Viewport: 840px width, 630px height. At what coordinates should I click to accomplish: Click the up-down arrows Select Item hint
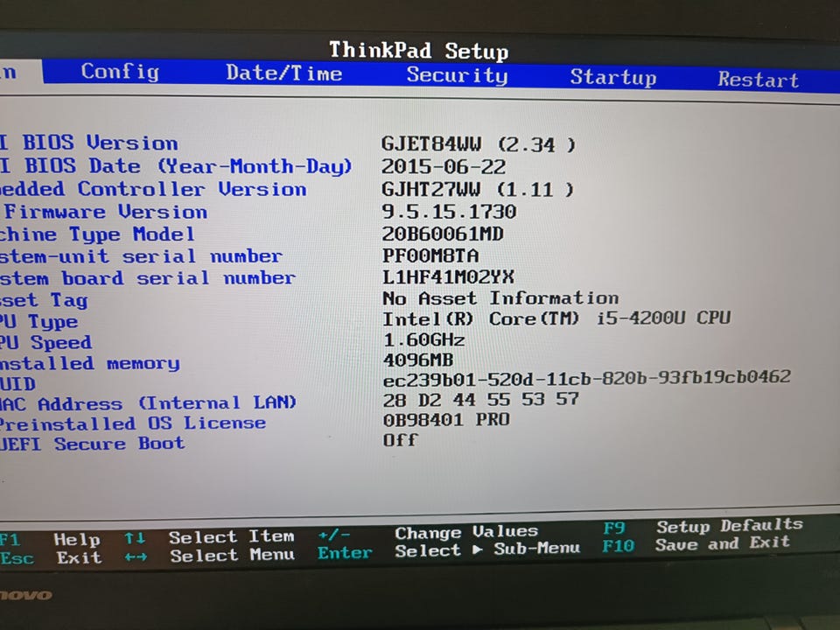(209, 536)
